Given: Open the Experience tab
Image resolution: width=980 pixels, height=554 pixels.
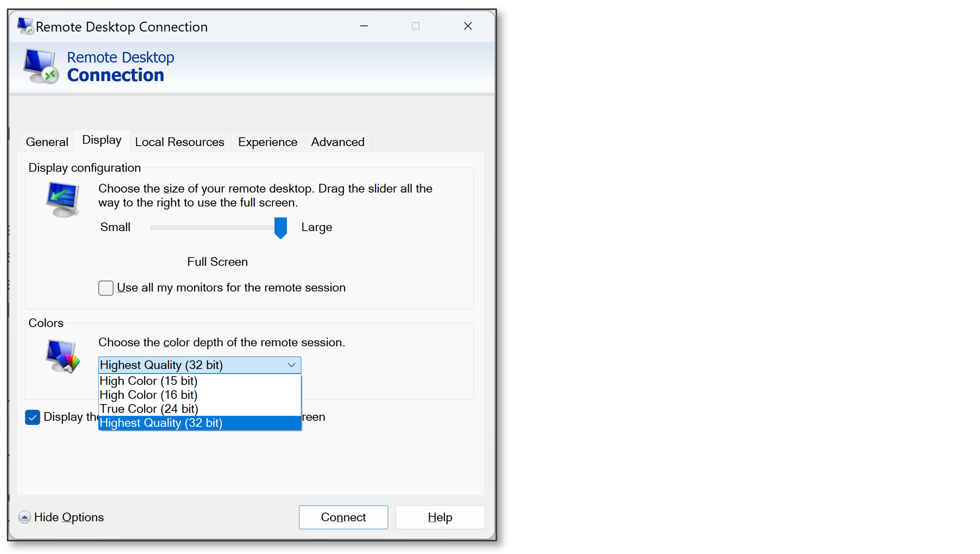Looking at the screenshot, I should click(268, 142).
